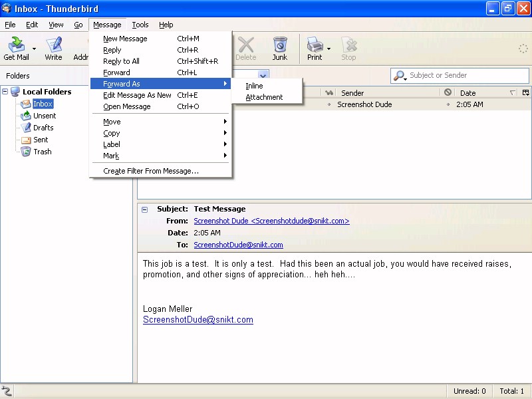Click the Test Message subject text
Viewport: 532px width, 399px height.
point(219,209)
